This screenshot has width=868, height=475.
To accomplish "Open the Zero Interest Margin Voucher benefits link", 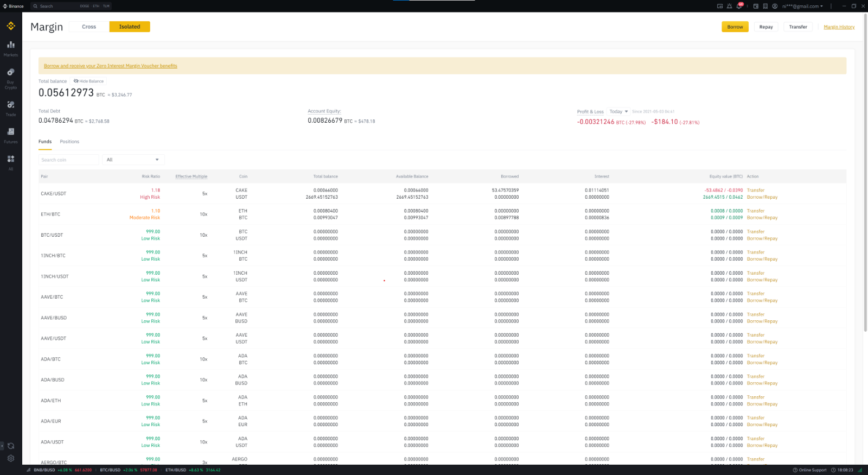I will point(110,66).
